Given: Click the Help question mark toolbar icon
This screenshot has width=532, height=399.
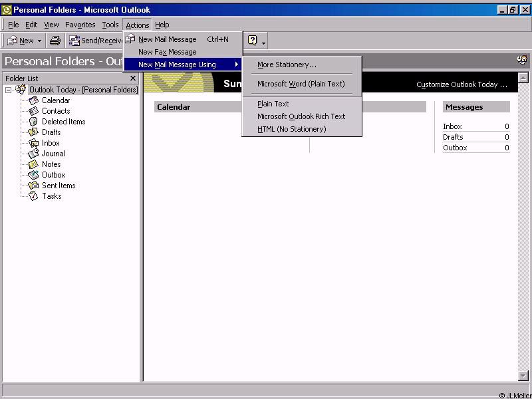Looking at the screenshot, I should (252, 41).
